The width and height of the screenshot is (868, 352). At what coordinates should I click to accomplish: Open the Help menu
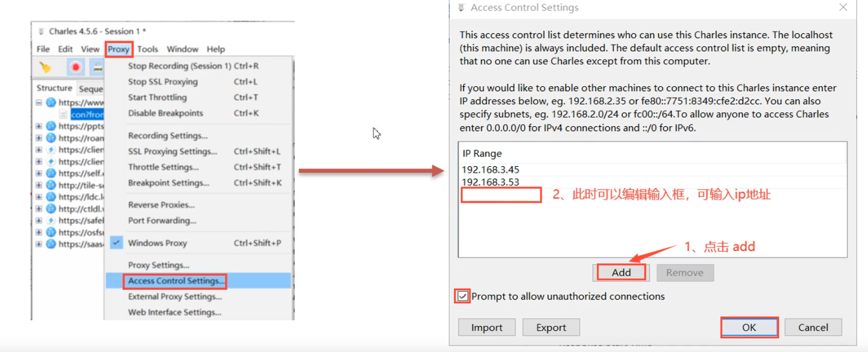point(216,49)
